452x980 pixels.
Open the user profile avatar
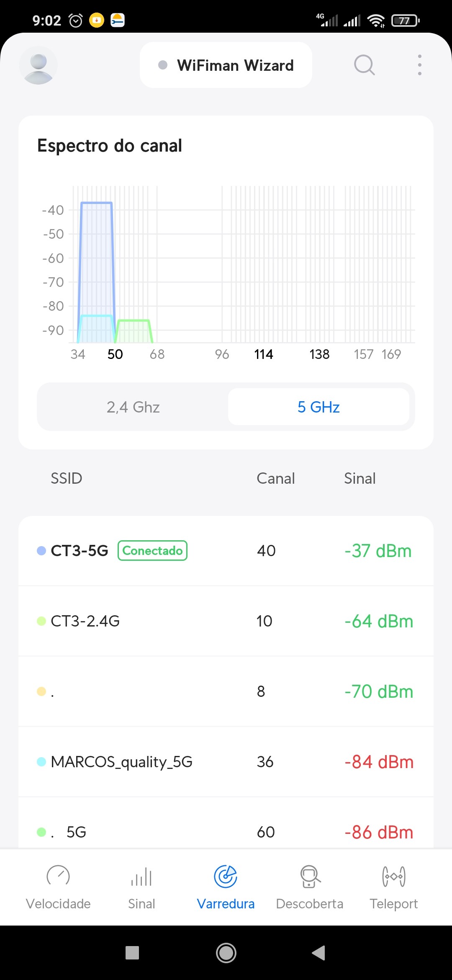tap(38, 65)
